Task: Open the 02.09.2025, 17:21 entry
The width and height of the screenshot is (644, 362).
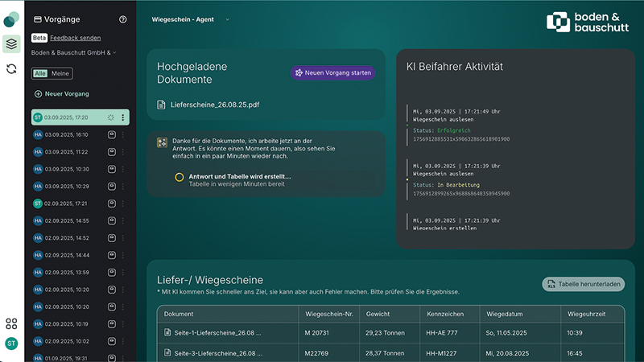Action: pyautogui.click(x=68, y=204)
